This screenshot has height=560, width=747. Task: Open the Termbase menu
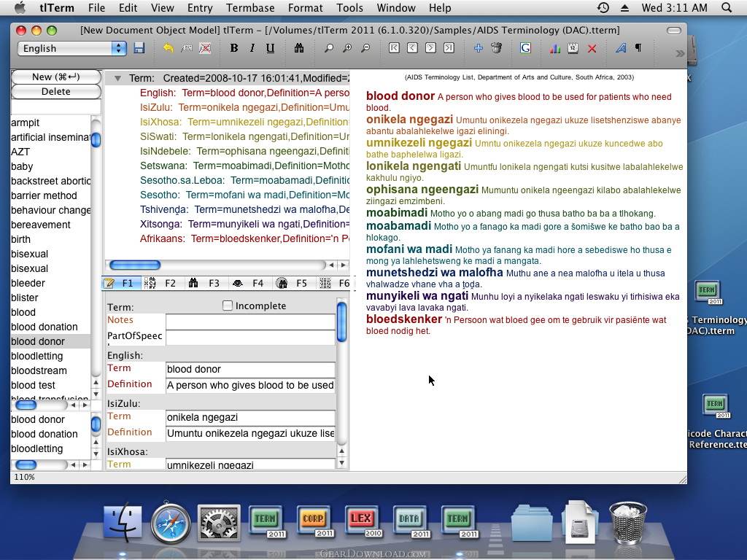250,7
